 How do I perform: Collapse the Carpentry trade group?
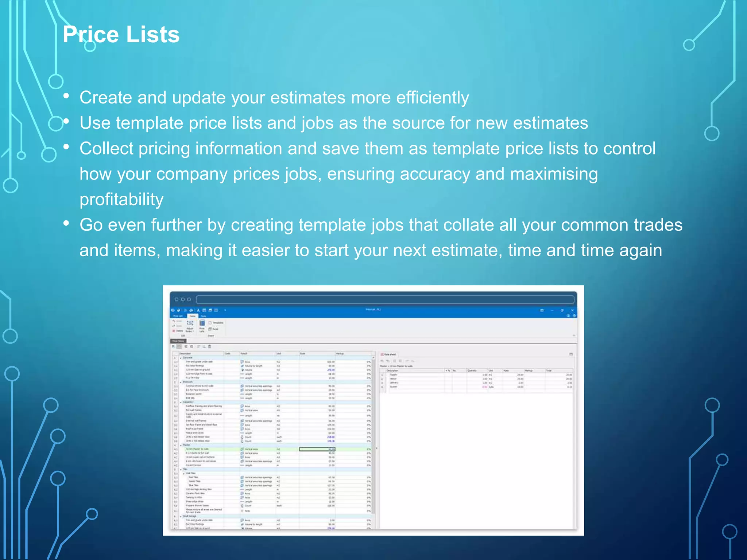pos(181,402)
